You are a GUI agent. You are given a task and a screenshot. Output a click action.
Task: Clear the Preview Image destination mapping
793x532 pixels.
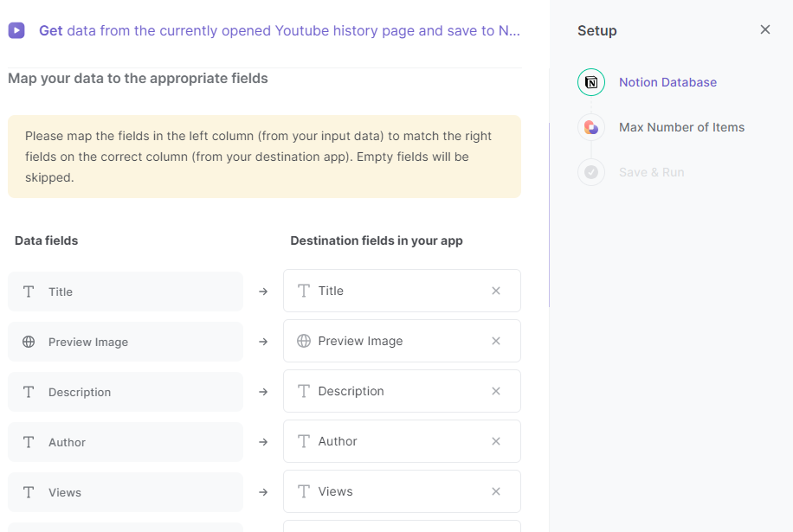point(496,341)
